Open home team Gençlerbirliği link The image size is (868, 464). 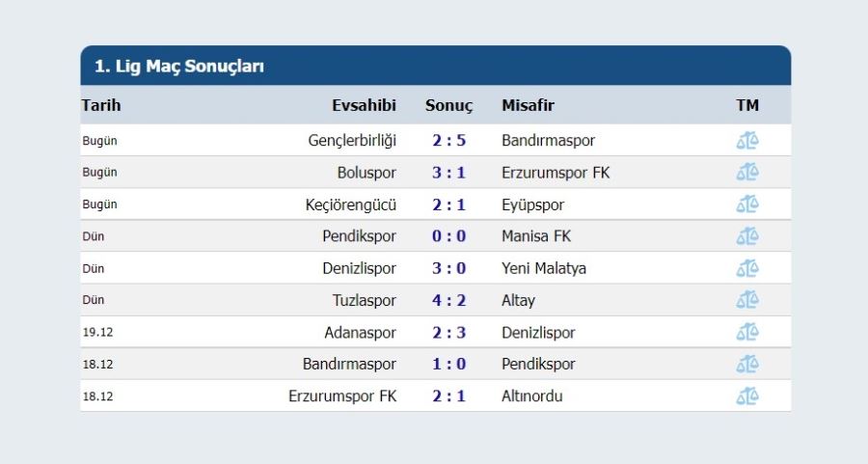click(x=352, y=141)
